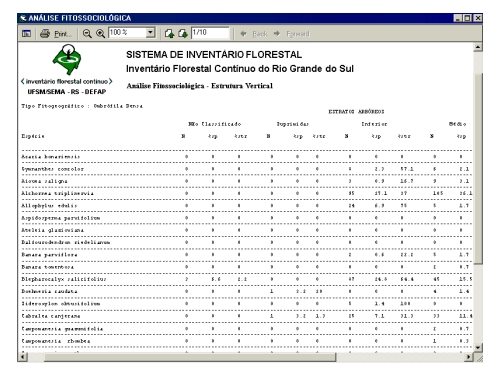Click the 'Ateleia glazioviana' row name
Image resolution: width=500 pixels, height=376 pixels.
tap(53, 230)
